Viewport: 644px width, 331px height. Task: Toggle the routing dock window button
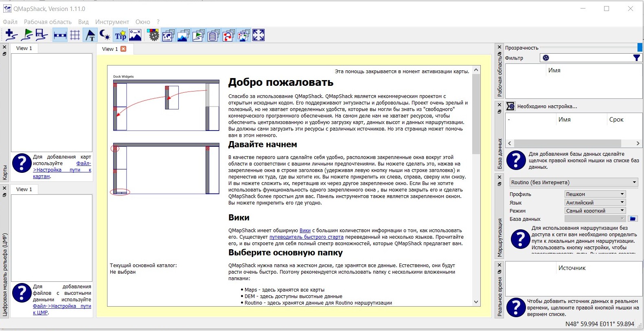228,35
